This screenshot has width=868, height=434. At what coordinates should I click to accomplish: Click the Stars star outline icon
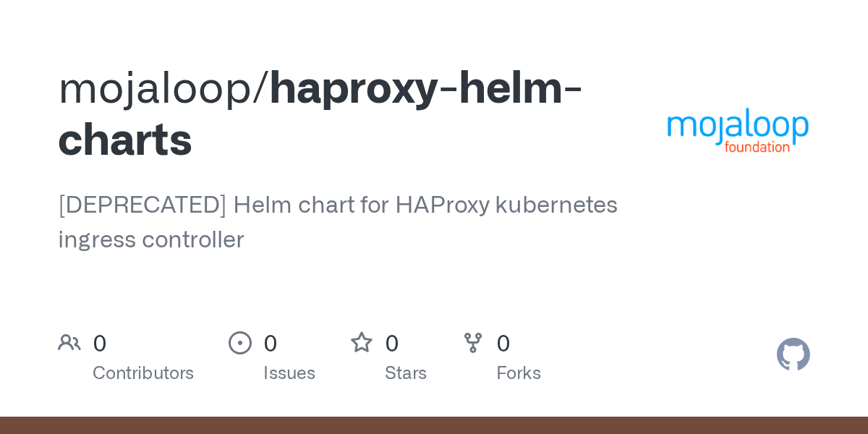coord(362,343)
